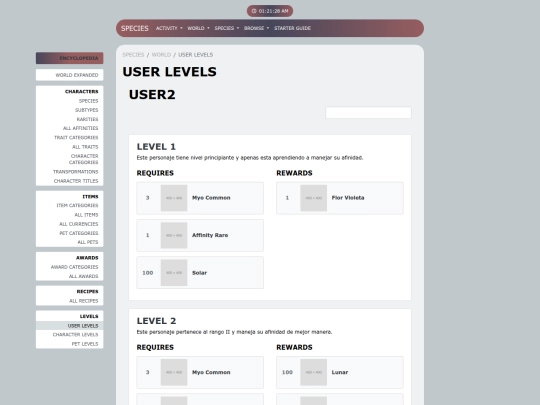Click Affinity Rare thumbnail in Level 1
The image size is (540, 405).
point(174,235)
